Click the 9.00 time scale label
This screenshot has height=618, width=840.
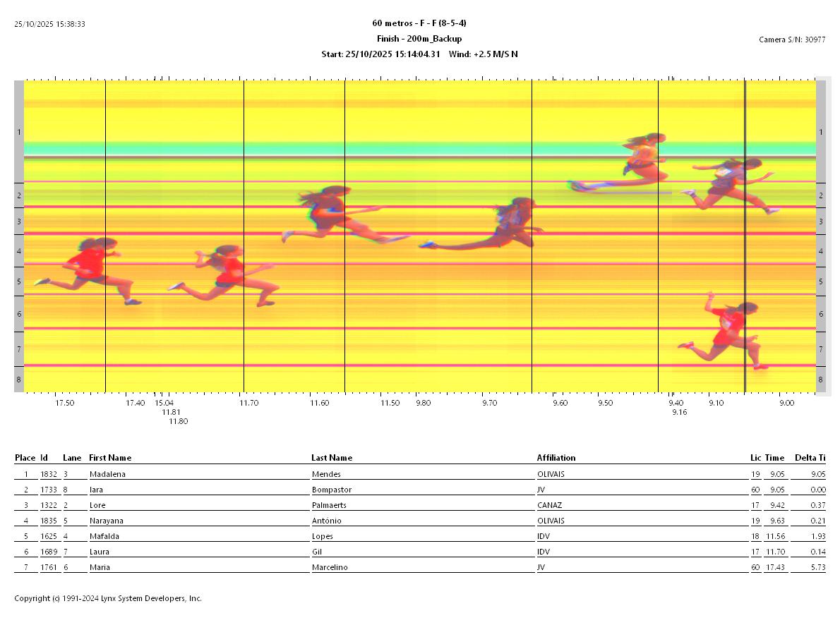click(786, 403)
